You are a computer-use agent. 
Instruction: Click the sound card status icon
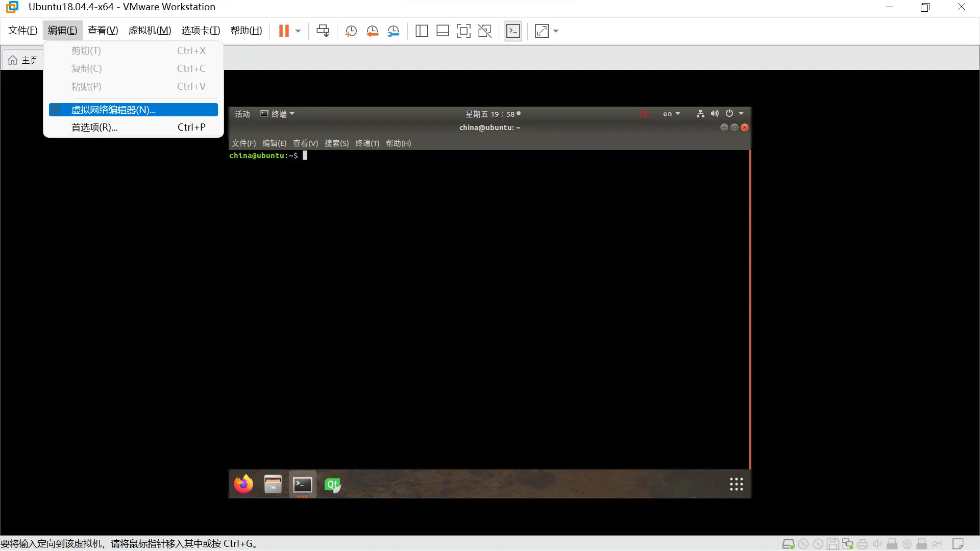(877, 544)
